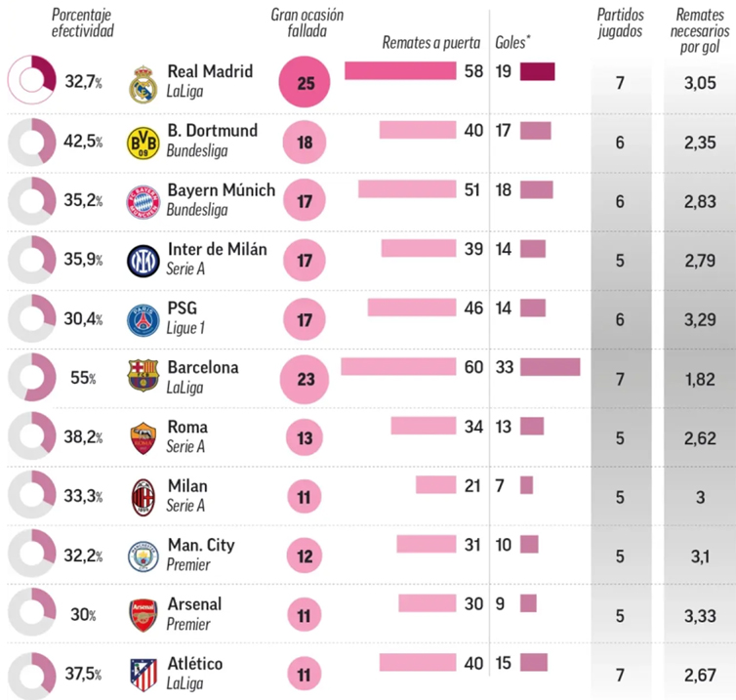Screen dimensions: 736x700
Task: Click Real Madrid's 25 missed chances bubble
Action: 305,82
